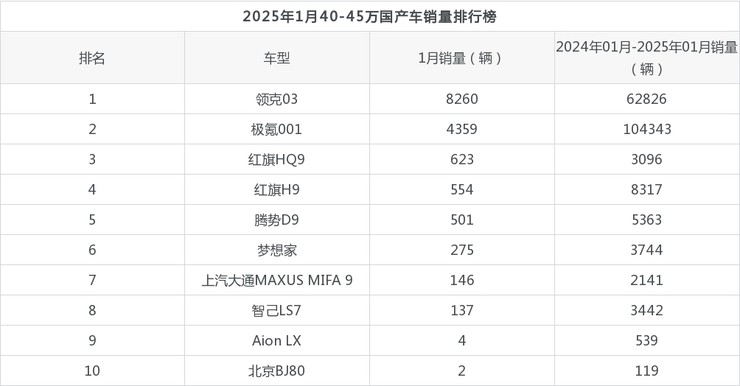Open 上汽大通MAXUS MIFA 9 entry
The height and width of the screenshot is (386, 740).
pos(277,280)
